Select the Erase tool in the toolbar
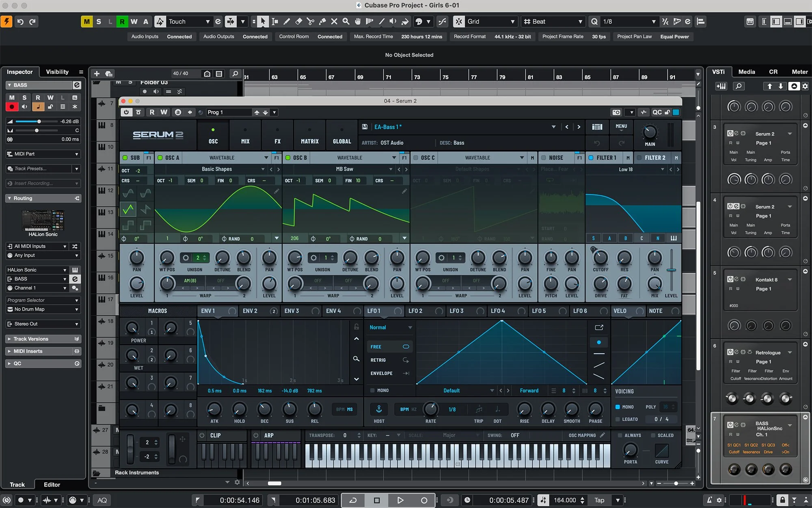 click(299, 22)
